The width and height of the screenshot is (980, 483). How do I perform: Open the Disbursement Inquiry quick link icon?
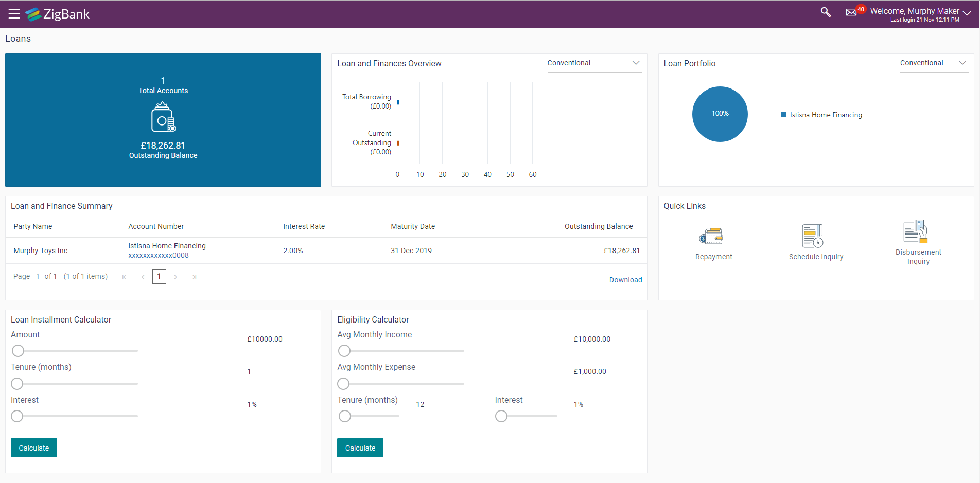[x=916, y=231]
